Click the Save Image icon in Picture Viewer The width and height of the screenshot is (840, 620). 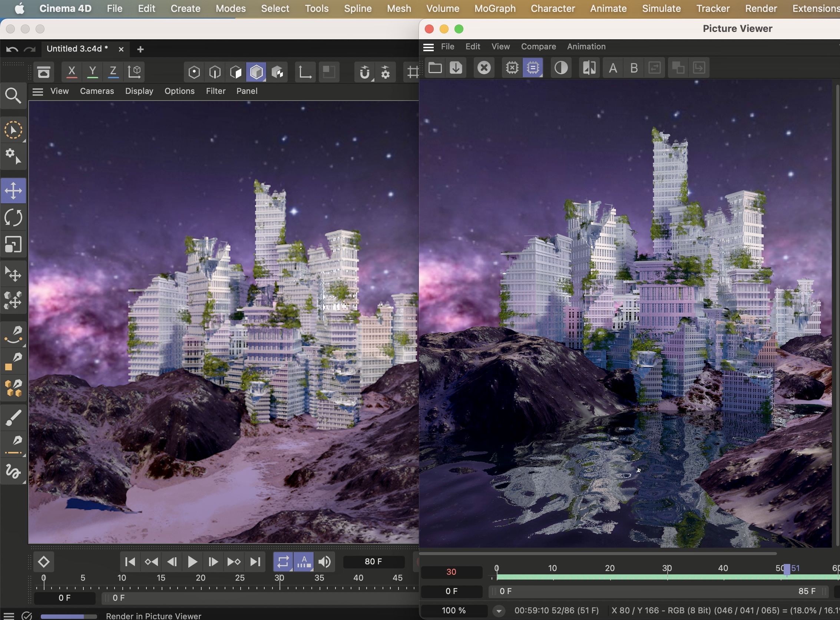(x=456, y=68)
